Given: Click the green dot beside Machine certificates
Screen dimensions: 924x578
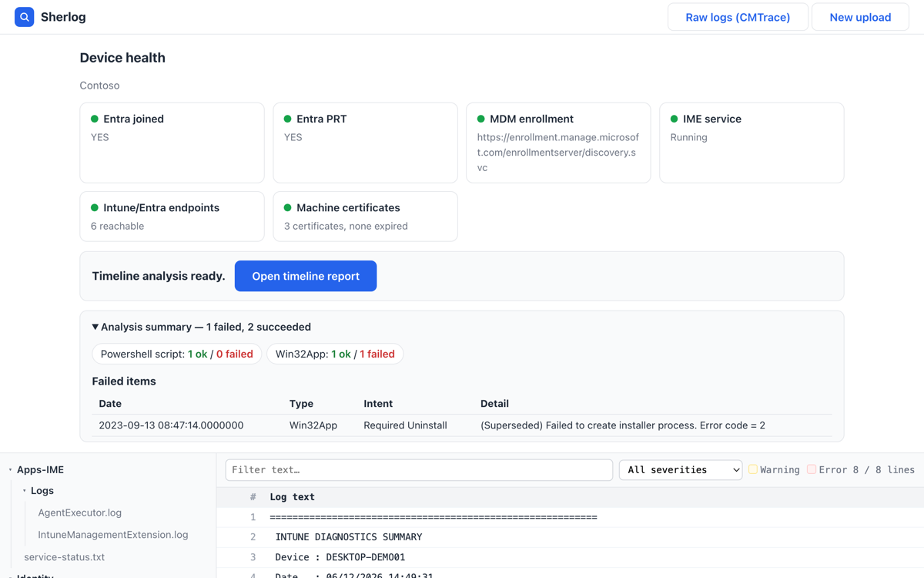Looking at the screenshot, I should 288,208.
